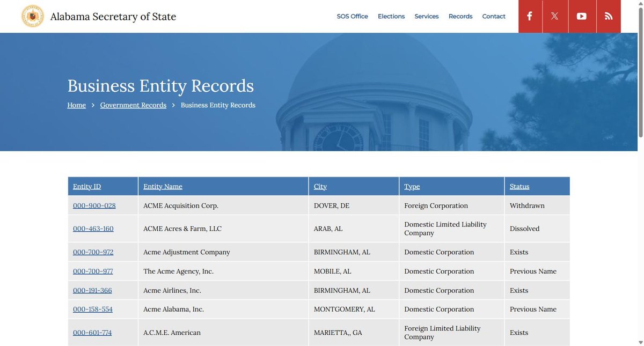This screenshot has width=644, height=346.
Task: Open the YouTube social icon
Action: pyautogui.click(x=582, y=16)
